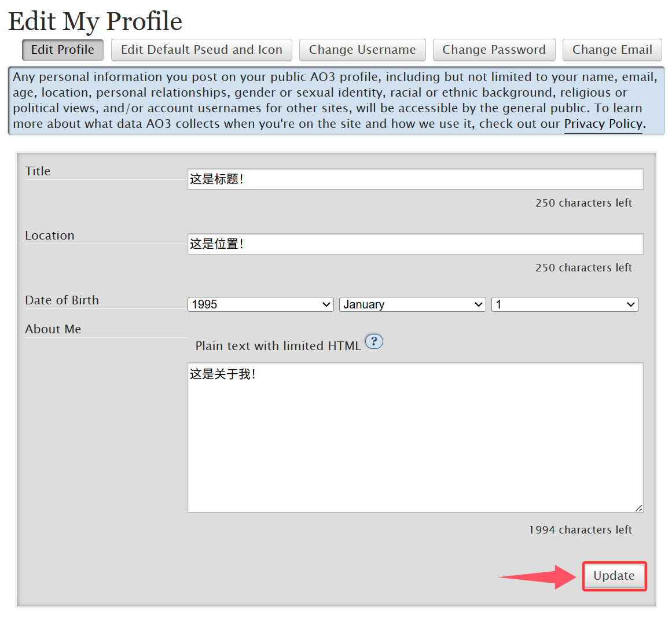The height and width of the screenshot is (618, 672).
Task: Open the HTML help question mark icon
Action: (x=374, y=341)
